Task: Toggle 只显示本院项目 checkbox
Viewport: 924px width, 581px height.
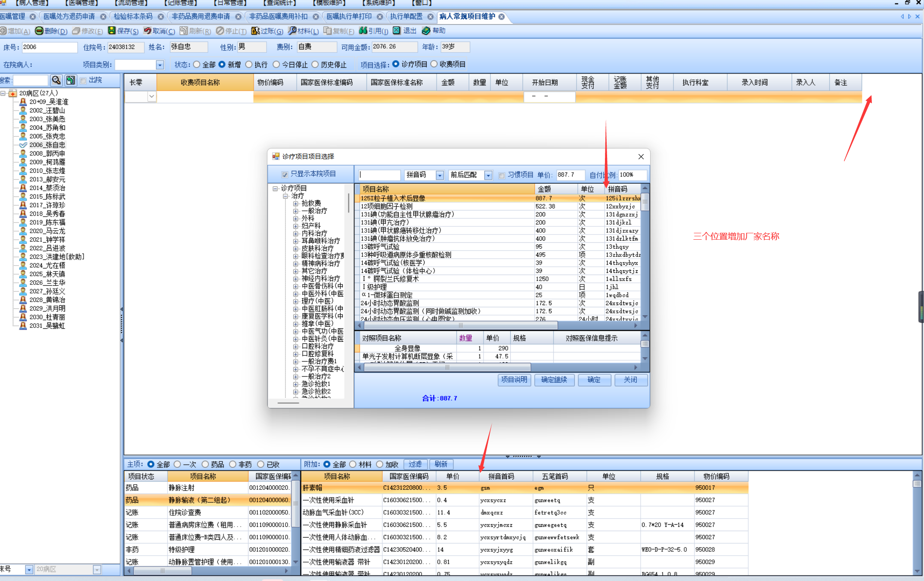Action: [285, 174]
